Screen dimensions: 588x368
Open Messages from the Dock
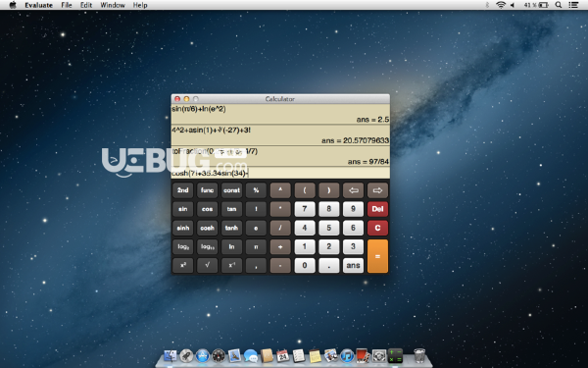251,355
